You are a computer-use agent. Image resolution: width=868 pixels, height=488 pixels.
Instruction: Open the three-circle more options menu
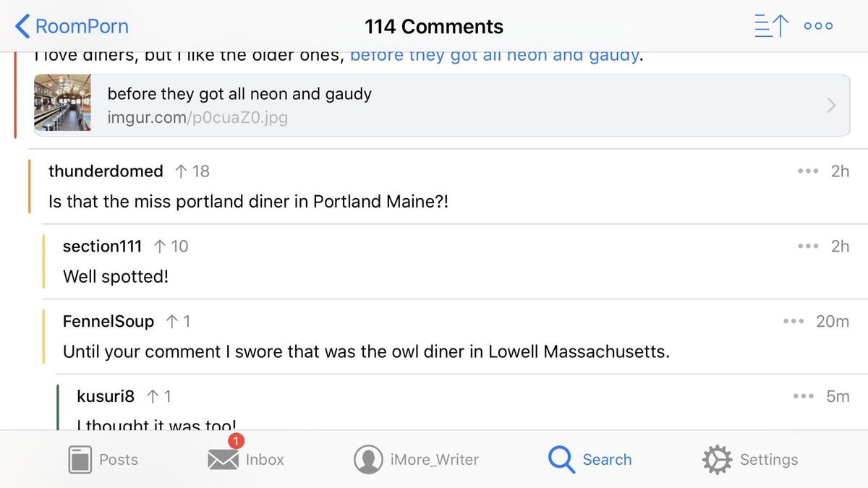tap(818, 26)
